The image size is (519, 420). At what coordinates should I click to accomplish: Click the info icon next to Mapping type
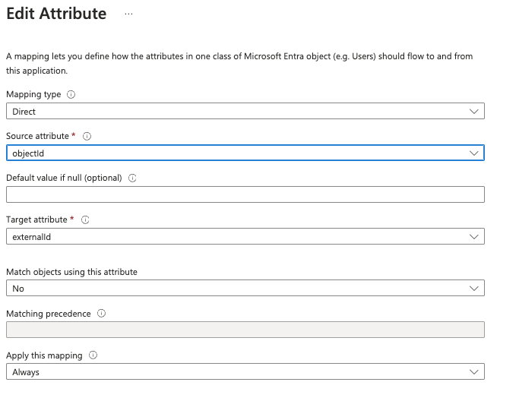point(71,95)
